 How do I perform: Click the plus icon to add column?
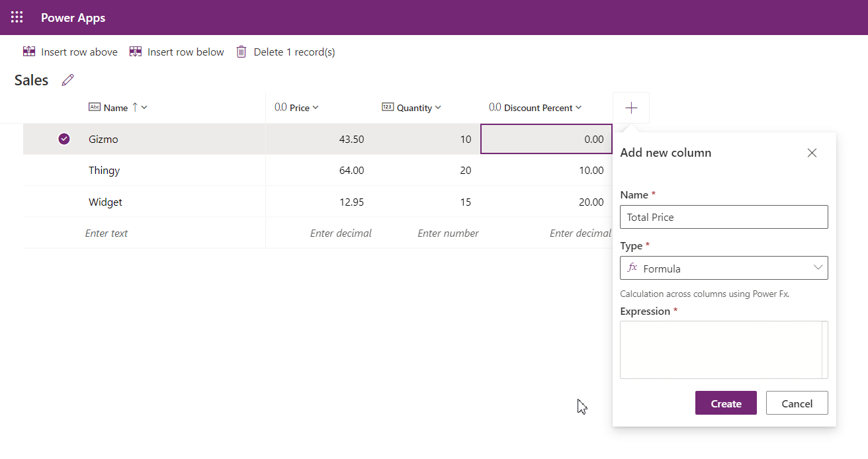tap(631, 108)
